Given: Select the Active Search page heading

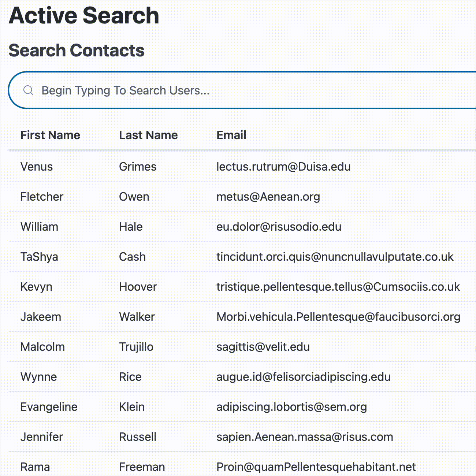Looking at the screenshot, I should click(x=84, y=16).
